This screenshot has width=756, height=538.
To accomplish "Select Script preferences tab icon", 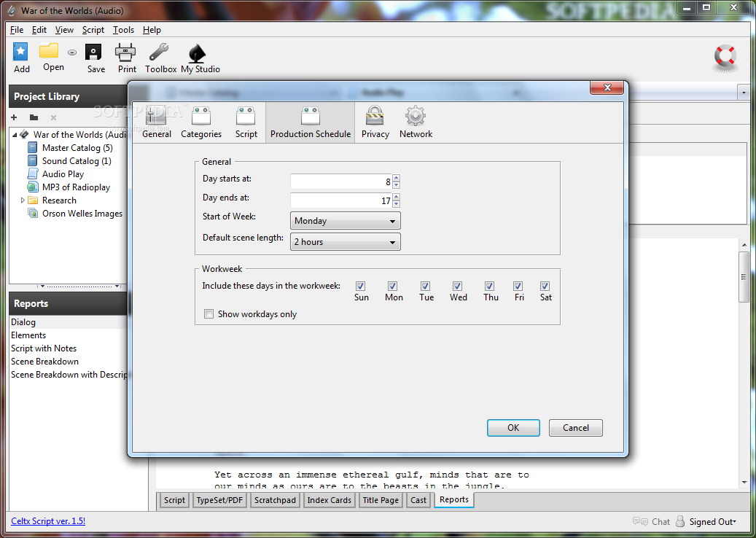I will click(x=246, y=116).
